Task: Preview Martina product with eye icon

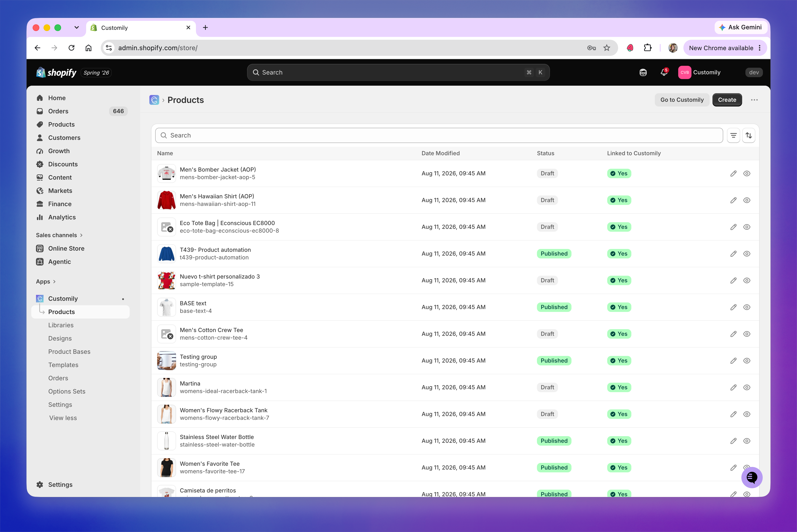Action: click(747, 387)
